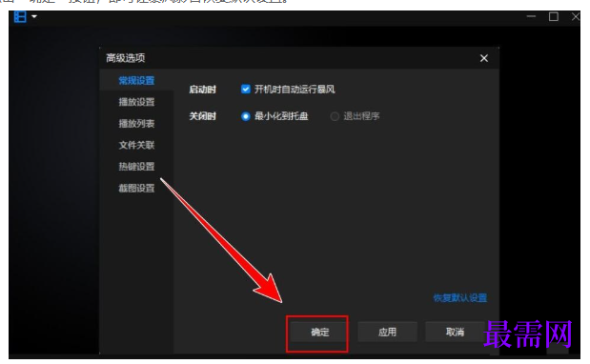
Task: Switch to 截图设置 tab
Action: (136, 188)
